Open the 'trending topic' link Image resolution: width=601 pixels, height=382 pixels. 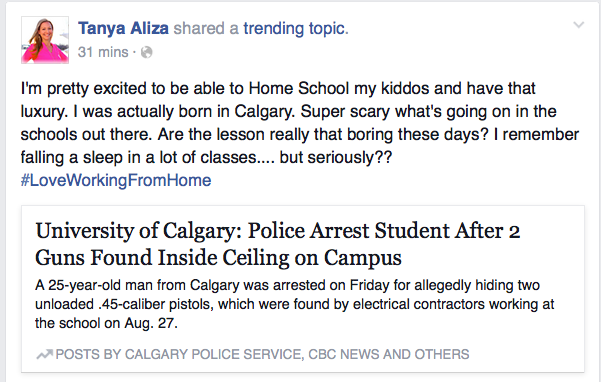[296, 29]
